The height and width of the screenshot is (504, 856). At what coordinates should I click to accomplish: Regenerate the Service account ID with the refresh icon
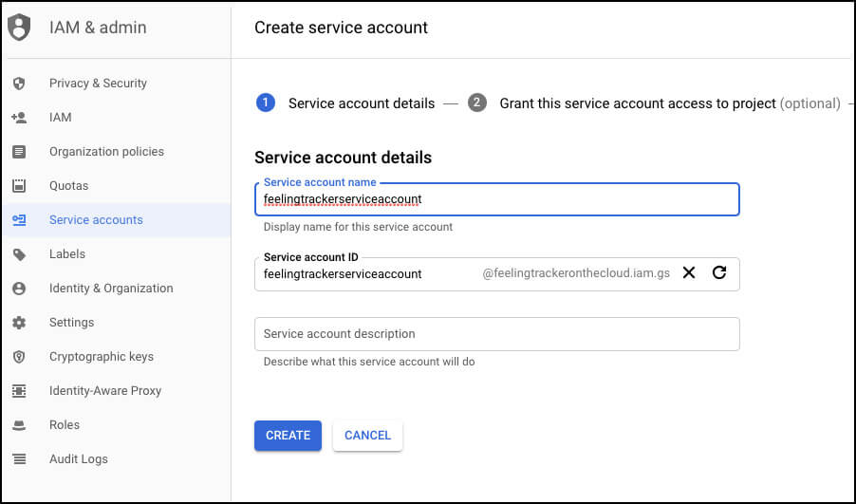coord(719,272)
